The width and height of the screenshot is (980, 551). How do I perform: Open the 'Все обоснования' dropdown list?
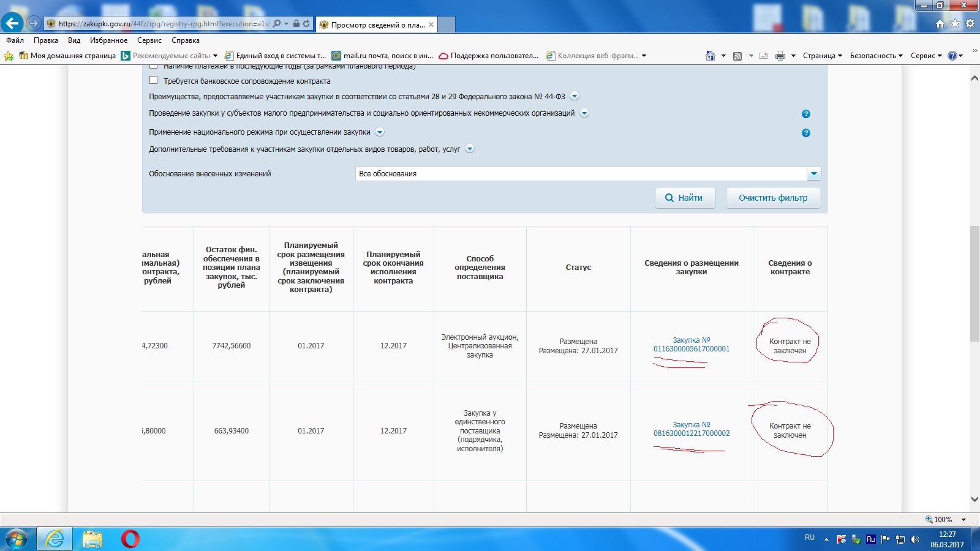click(813, 174)
